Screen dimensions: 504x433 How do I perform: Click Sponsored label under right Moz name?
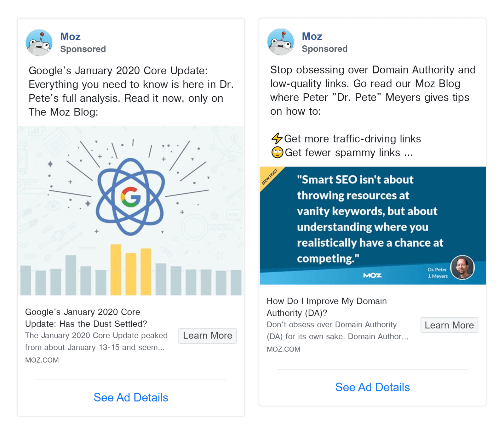(324, 48)
